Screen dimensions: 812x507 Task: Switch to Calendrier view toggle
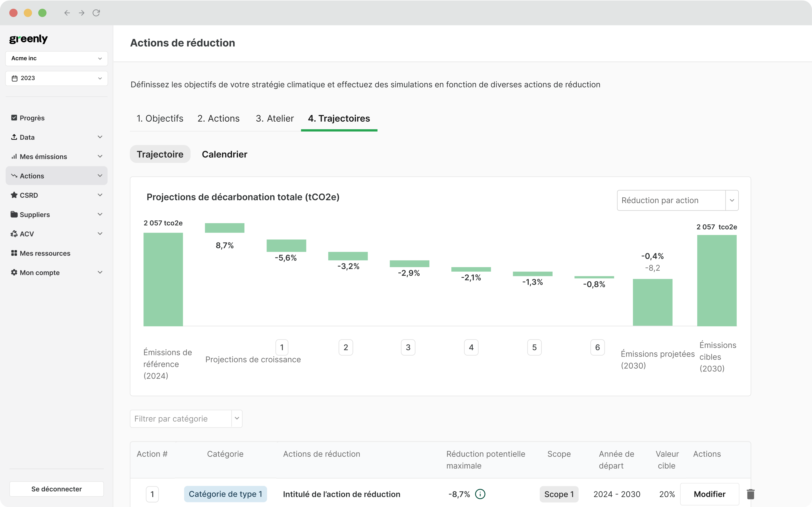click(x=225, y=154)
